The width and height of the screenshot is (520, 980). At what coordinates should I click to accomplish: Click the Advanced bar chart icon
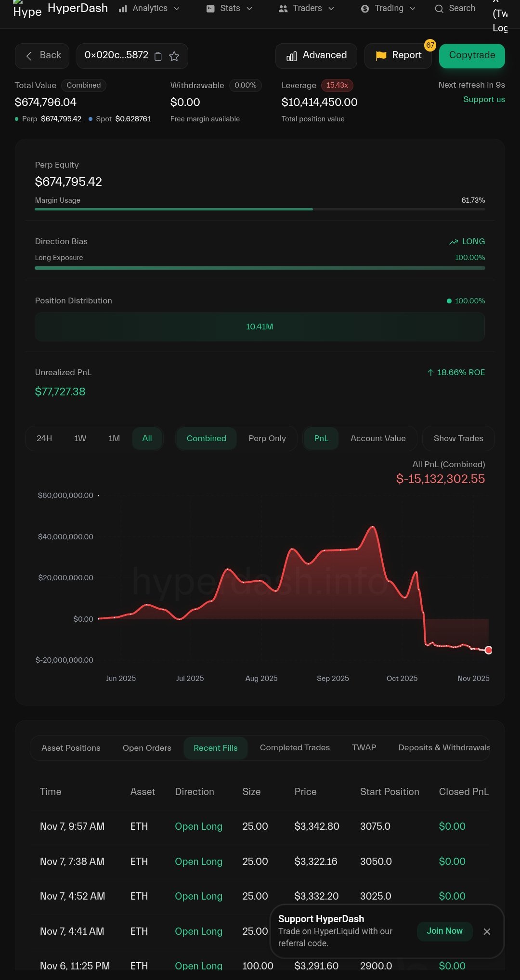[291, 56]
